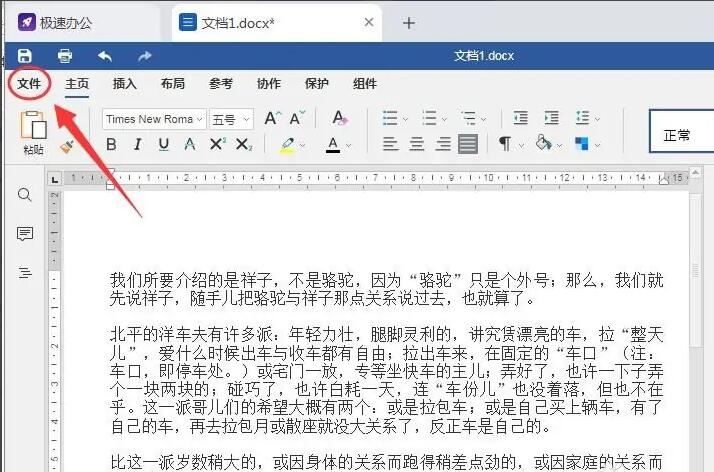The image size is (714, 472).
Task: Insert a numbered list
Action: click(x=429, y=118)
